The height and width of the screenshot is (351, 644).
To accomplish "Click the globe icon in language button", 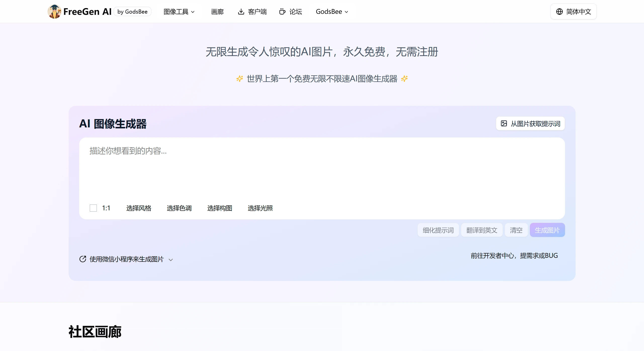I will pyautogui.click(x=559, y=12).
